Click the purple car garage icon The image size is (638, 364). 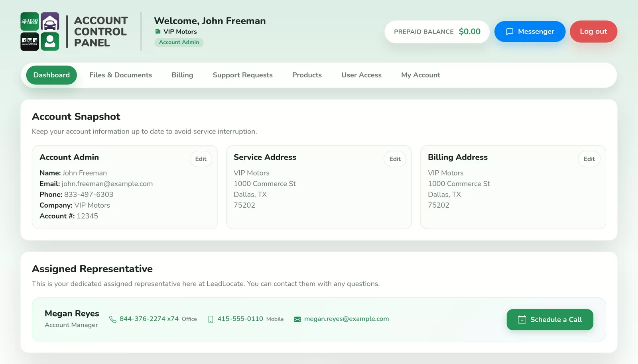click(50, 22)
